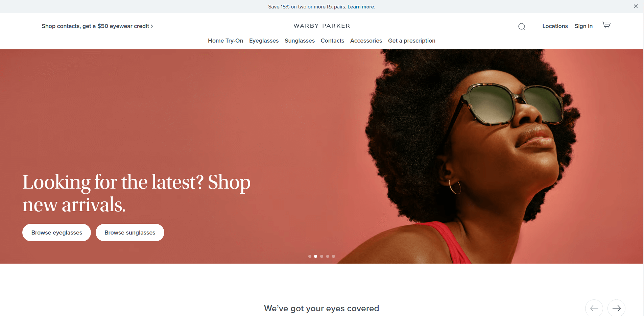The width and height of the screenshot is (644, 316).
Task: Open the Eyeglasses menu
Action: 264,41
